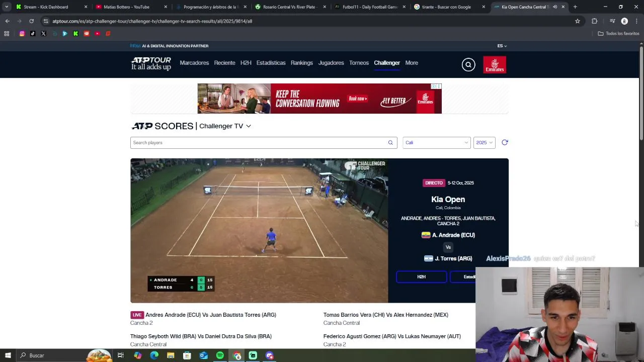The width and height of the screenshot is (644, 362).
Task: Open a new browser tab with plus button
Action: 575,7
